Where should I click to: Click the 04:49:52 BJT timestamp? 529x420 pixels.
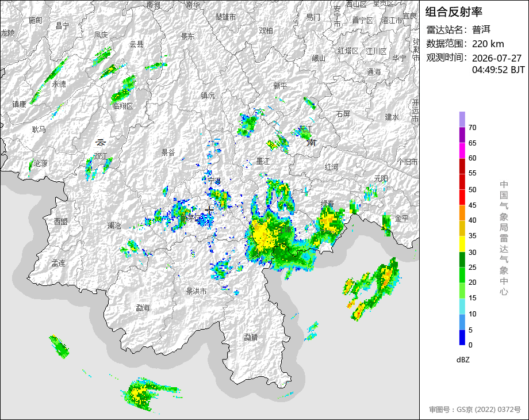(x=499, y=70)
